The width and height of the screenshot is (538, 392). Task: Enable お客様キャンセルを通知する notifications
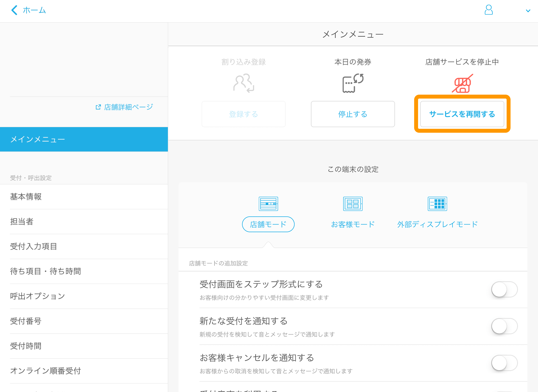tap(504, 363)
